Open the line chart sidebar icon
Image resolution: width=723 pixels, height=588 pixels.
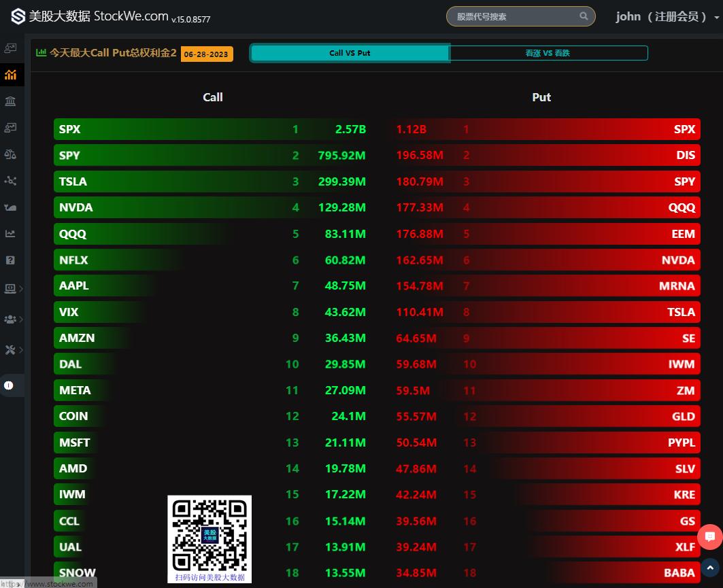(x=10, y=234)
